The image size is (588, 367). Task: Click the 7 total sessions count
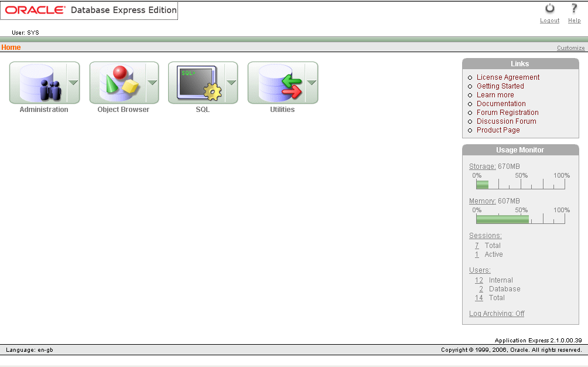[477, 246]
